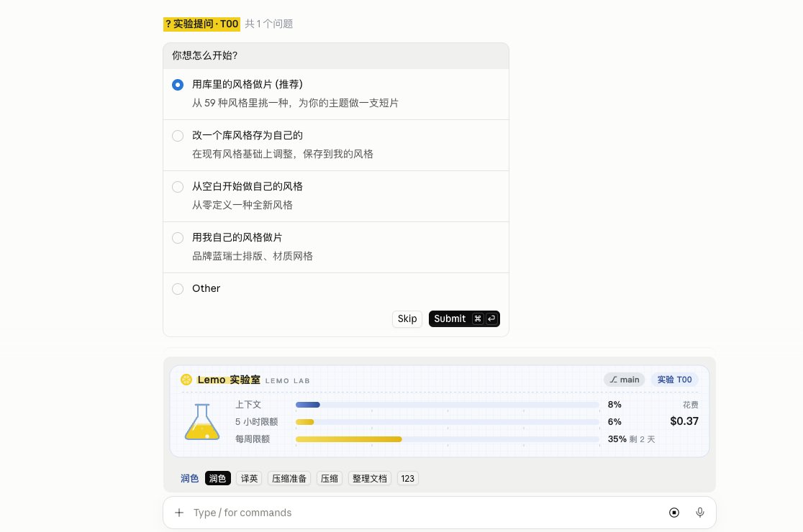Click the plus attach icon

coord(179,513)
